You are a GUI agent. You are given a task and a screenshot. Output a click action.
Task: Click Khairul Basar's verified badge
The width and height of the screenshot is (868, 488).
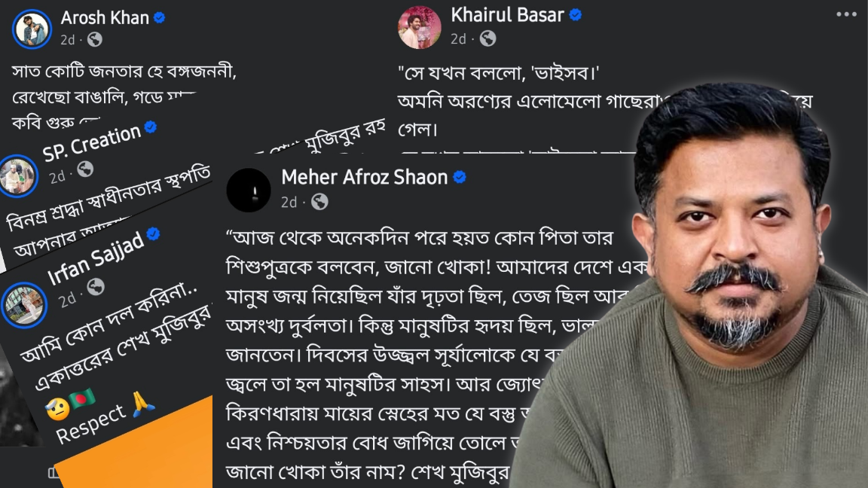coord(576,15)
